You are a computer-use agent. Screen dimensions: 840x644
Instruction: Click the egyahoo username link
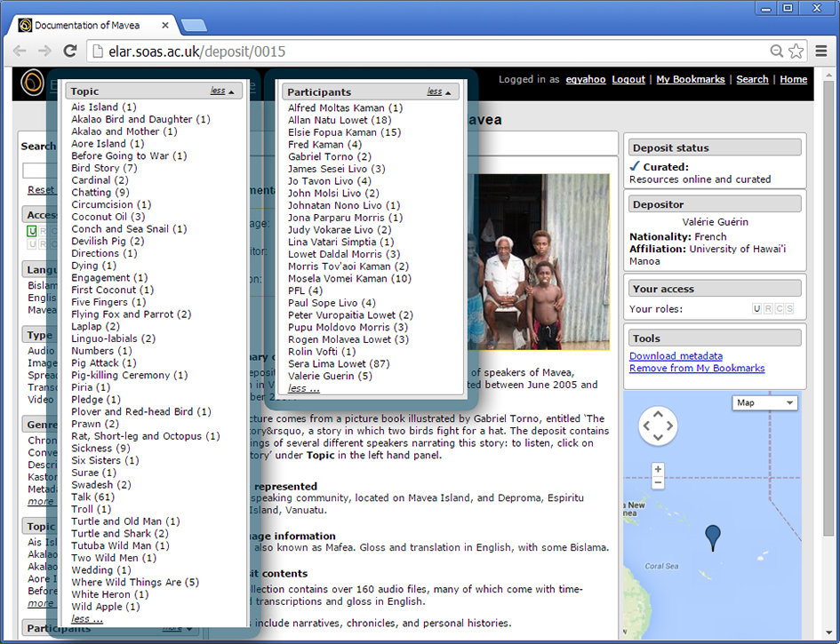[586, 79]
